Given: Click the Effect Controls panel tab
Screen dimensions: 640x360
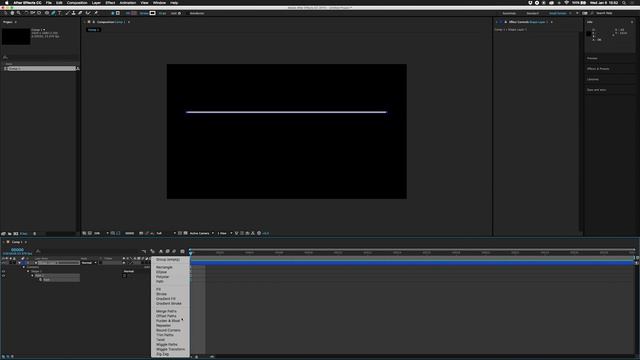Looking at the screenshot, I should pyautogui.click(x=527, y=22).
